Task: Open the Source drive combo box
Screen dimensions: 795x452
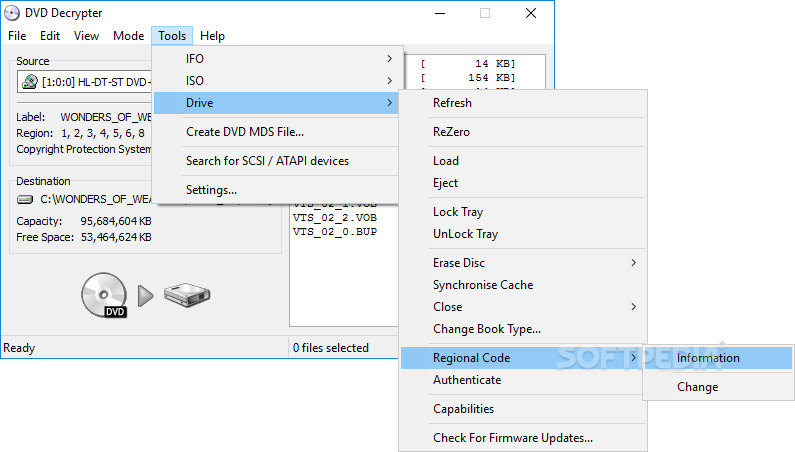Action: (85, 82)
